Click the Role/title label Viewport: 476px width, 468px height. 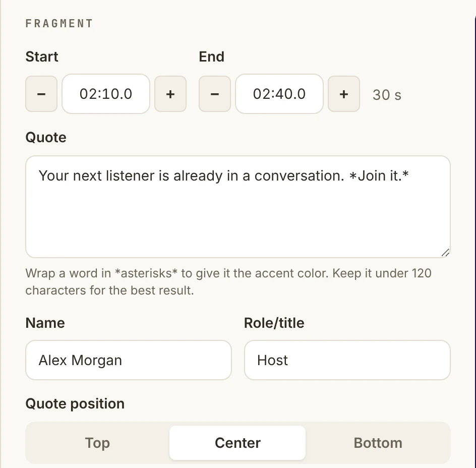tap(274, 323)
